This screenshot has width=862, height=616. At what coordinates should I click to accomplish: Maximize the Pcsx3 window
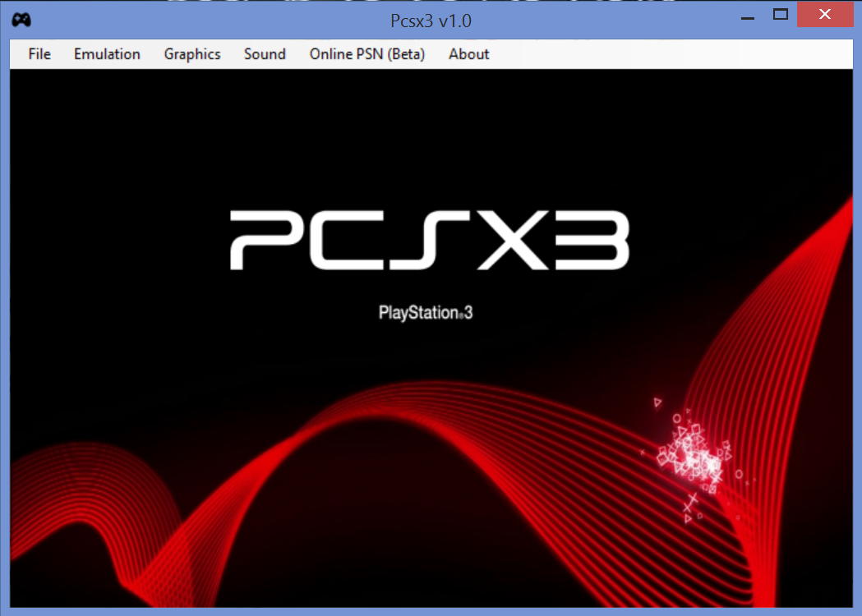(x=780, y=15)
